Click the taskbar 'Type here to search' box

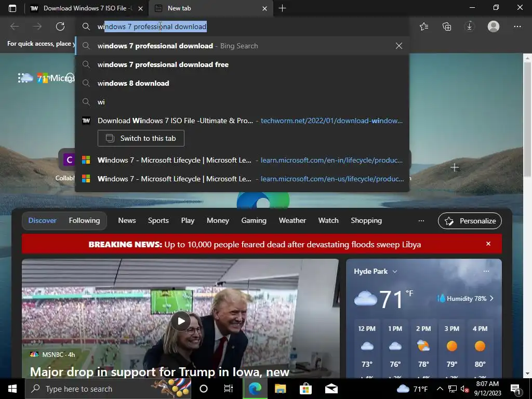(x=108, y=389)
